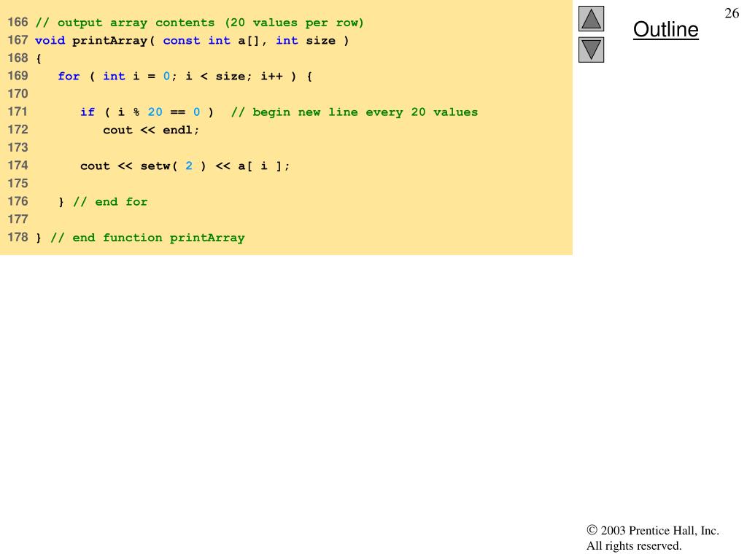Click line number 168

[x=18, y=58]
